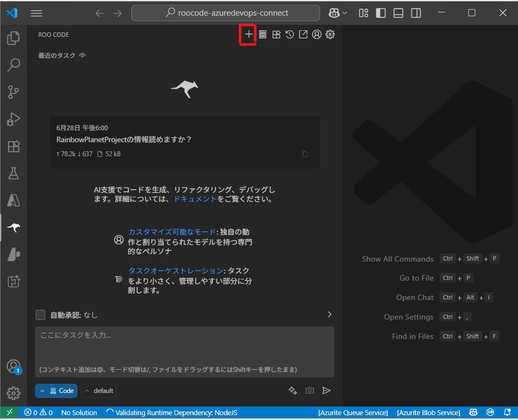Viewport: 518px width, 420px height.
Task: Open the Search view in the activity bar
Action: (x=14, y=65)
